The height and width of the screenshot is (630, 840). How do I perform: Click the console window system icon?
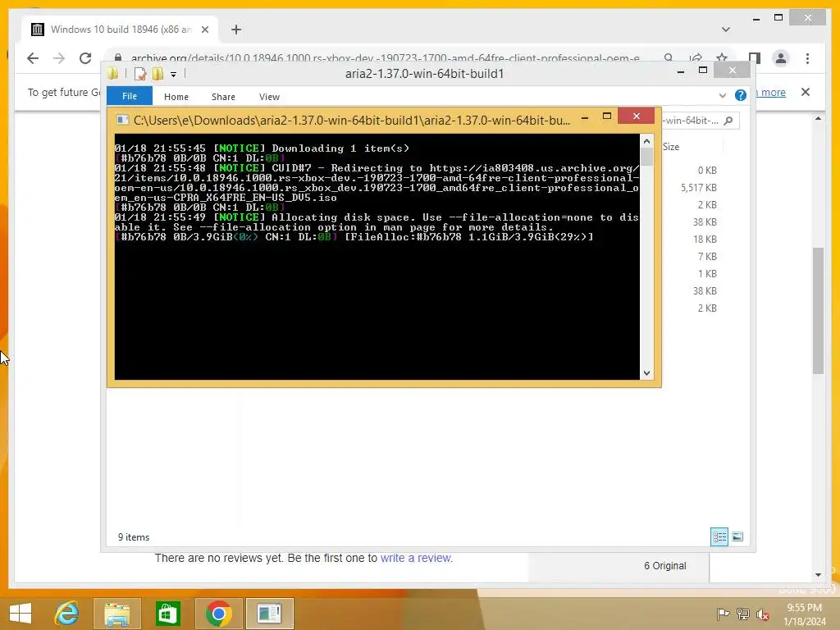click(122, 120)
